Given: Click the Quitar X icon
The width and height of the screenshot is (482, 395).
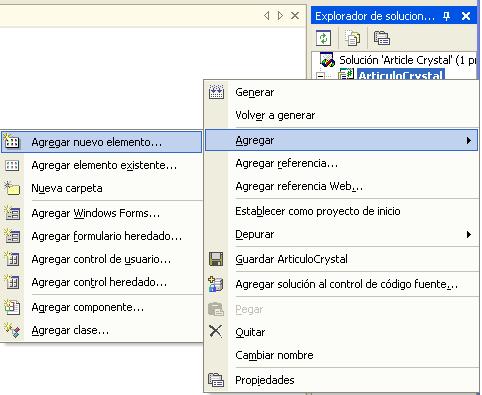Looking at the screenshot, I should 215,331.
